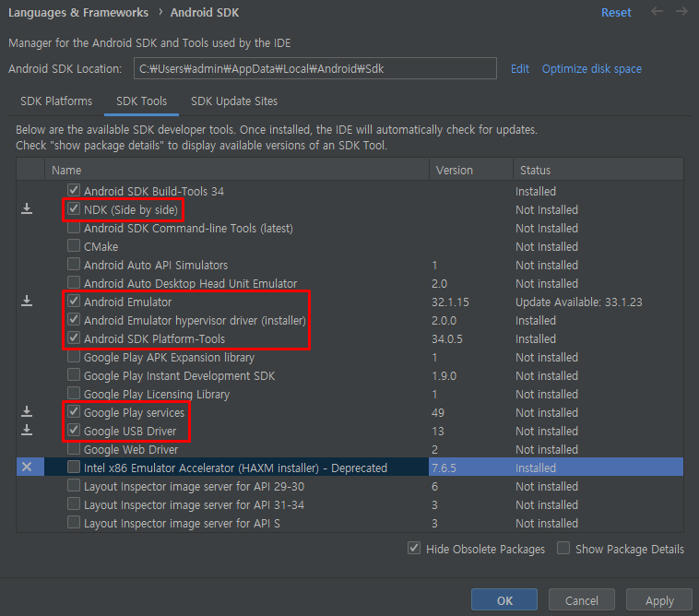
Task: Click version cell '32.1.15'
Action: pyautogui.click(x=450, y=302)
